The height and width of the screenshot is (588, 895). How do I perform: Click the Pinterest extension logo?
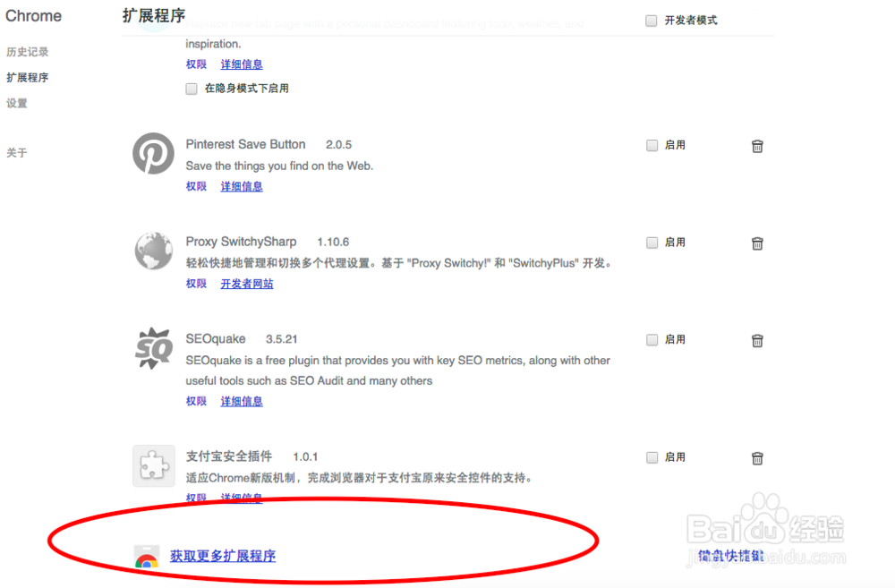click(154, 154)
